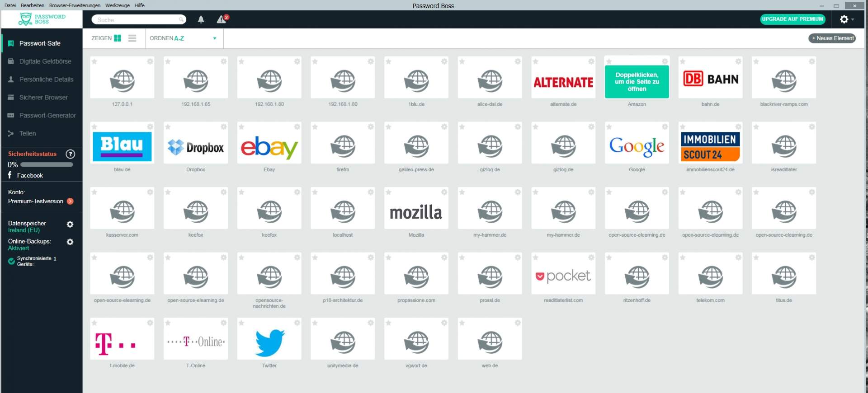
Task: Open settings dropdown in top right
Action: [846, 19]
